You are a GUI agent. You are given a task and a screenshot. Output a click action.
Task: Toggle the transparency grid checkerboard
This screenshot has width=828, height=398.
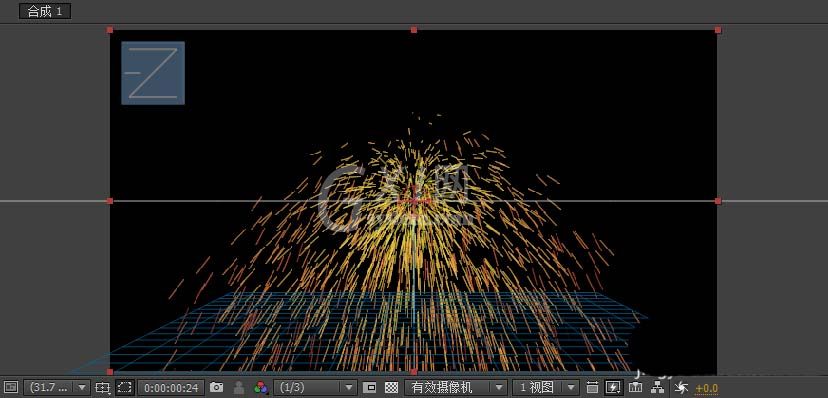pyautogui.click(x=391, y=387)
